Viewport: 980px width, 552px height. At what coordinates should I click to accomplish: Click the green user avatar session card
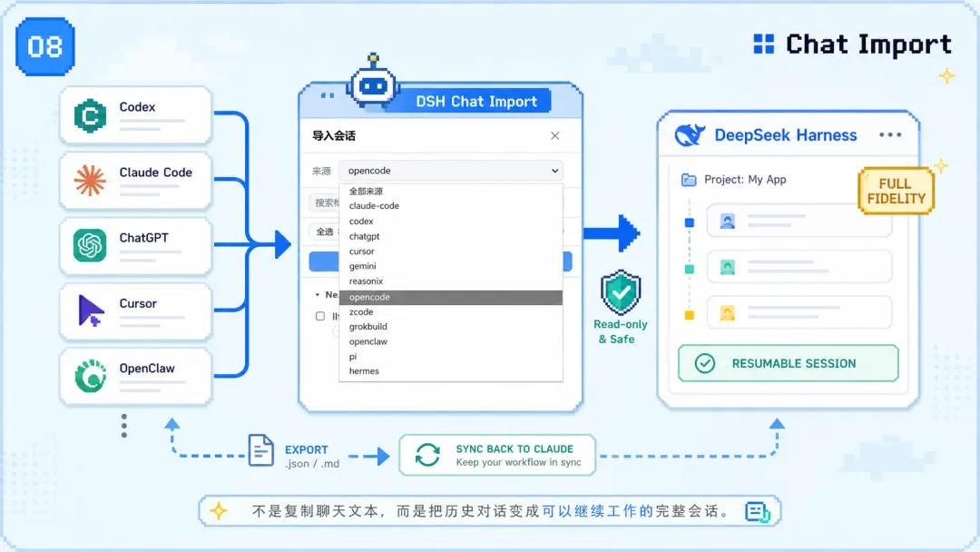(799, 267)
